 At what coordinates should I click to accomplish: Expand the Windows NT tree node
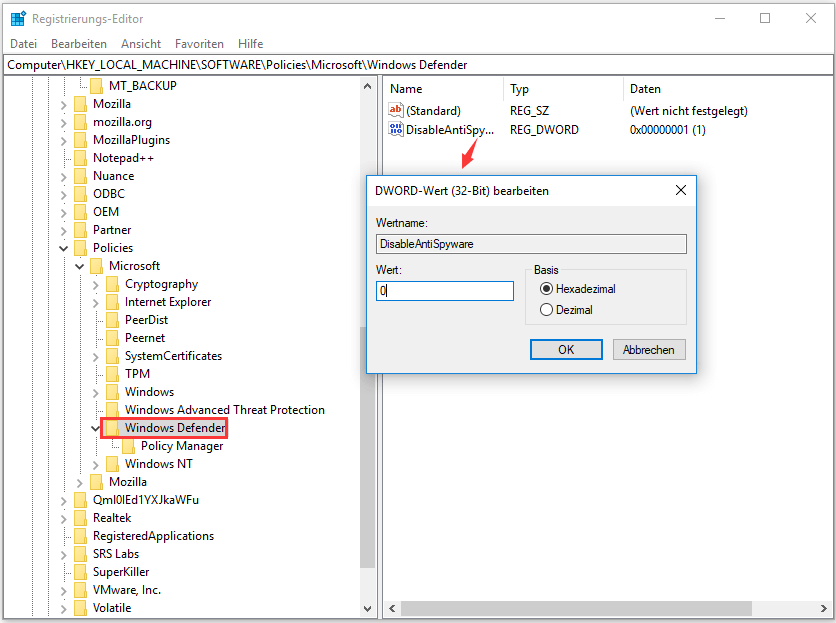95,464
